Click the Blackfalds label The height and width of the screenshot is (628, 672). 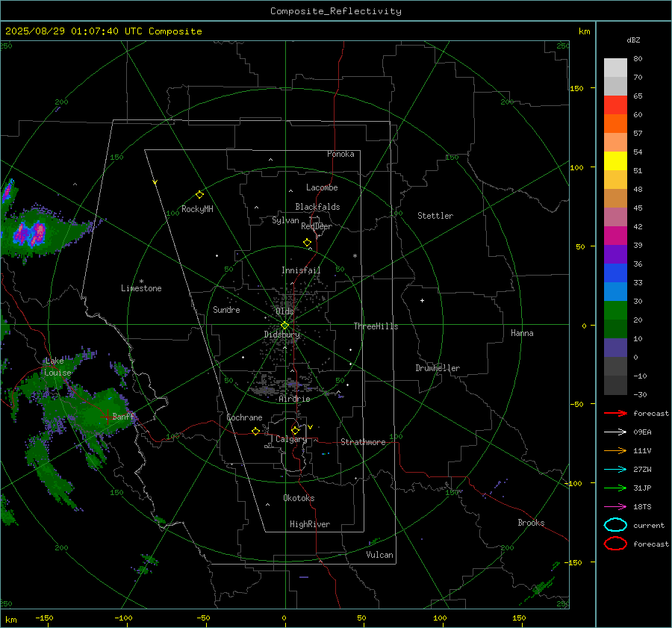pyautogui.click(x=317, y=207)
